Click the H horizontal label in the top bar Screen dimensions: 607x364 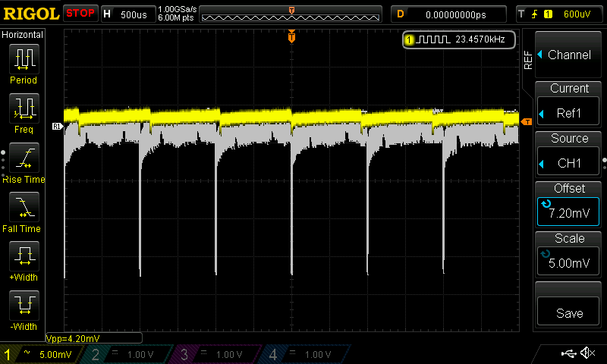coord(107,14)
